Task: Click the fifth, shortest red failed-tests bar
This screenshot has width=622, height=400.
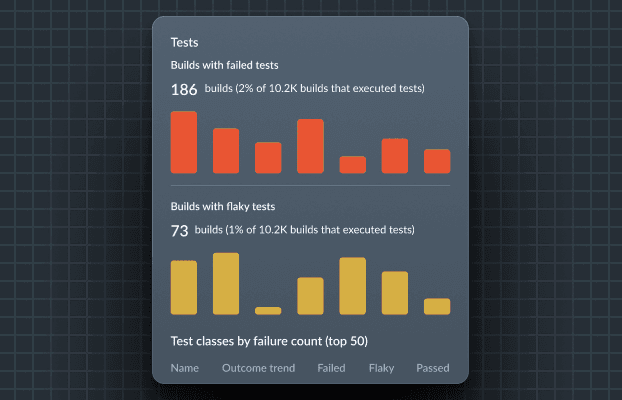Action: [x=353, y=165]
